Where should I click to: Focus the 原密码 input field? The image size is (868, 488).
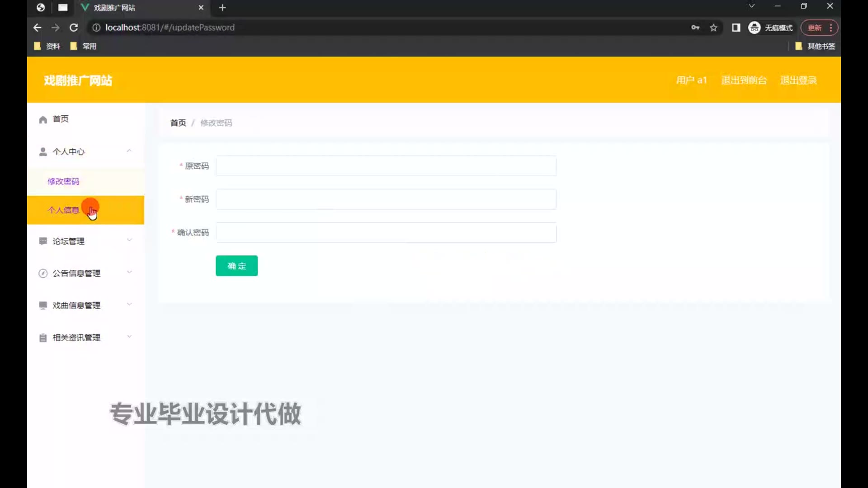(386, 166)
